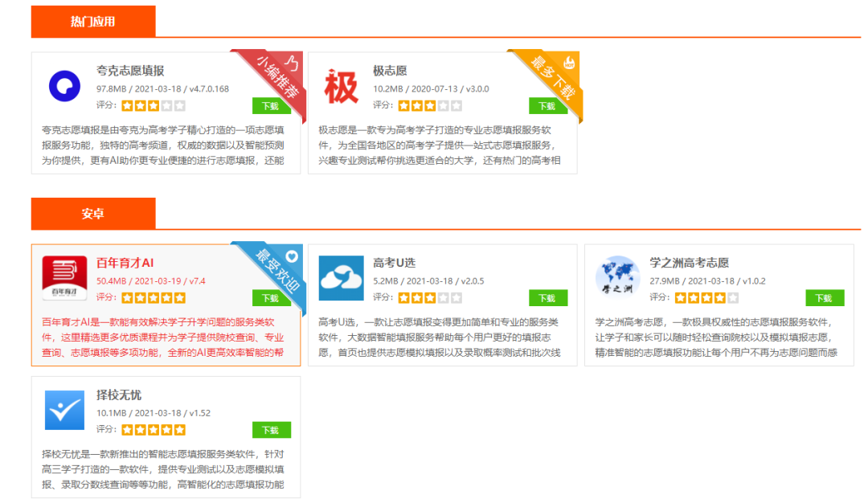Download 百年育才AI using the 下载 button

click(272, 297)
